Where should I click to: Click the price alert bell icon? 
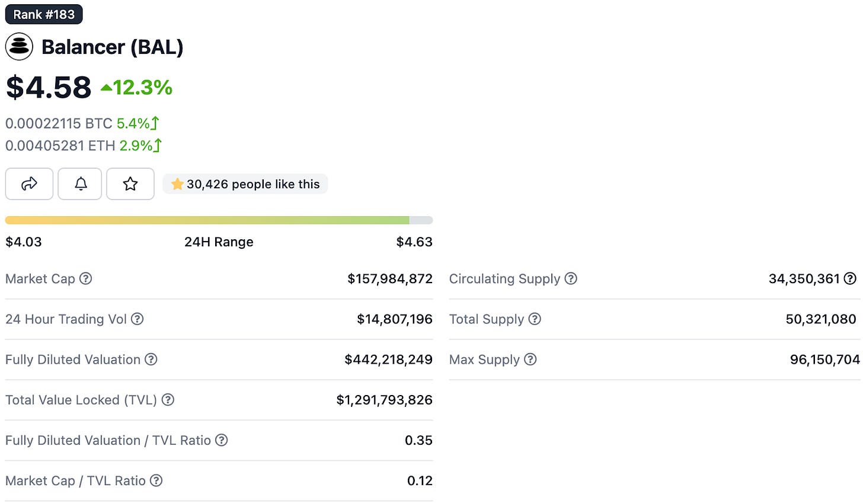tap(80, 184)
